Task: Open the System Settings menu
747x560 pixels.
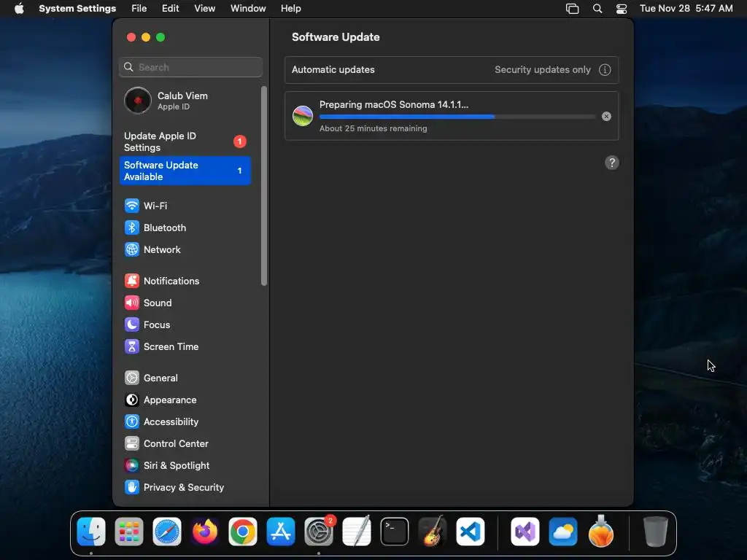Action: click(77, 9)
